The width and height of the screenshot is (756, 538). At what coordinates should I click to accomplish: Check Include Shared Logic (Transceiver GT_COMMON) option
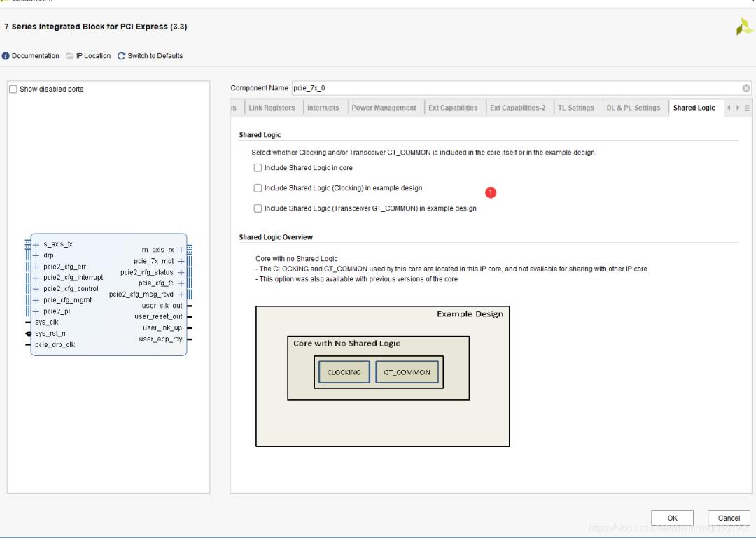point(258,208)
